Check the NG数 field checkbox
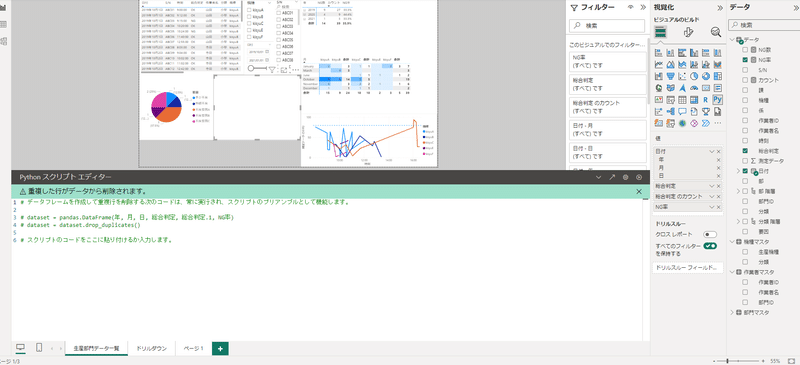 tap(745, 50)
